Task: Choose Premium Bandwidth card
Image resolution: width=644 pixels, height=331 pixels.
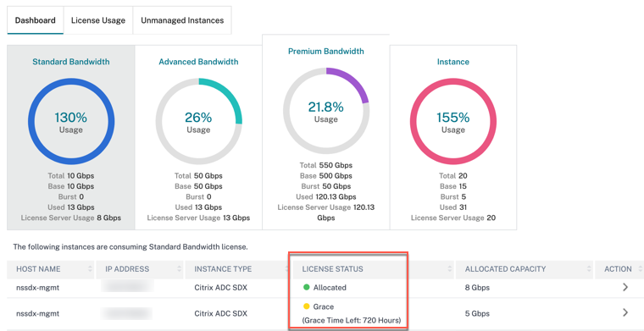Action: tap(325, 132)
